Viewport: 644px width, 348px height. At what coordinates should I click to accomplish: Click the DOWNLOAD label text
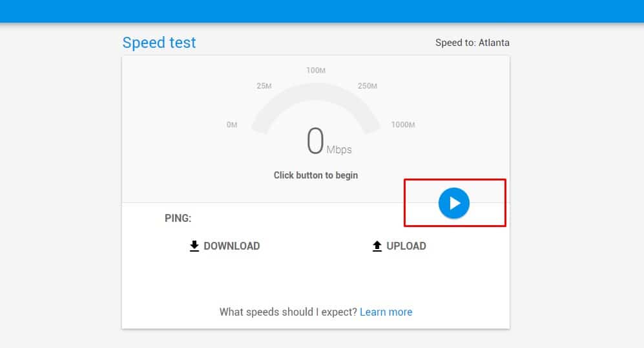(231, 246)
